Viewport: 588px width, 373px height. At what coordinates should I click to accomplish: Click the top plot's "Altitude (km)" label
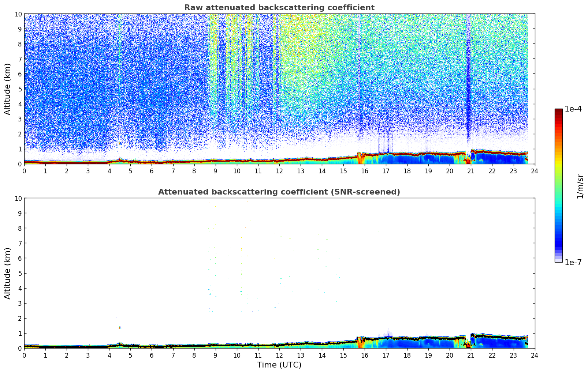[8, 89]
